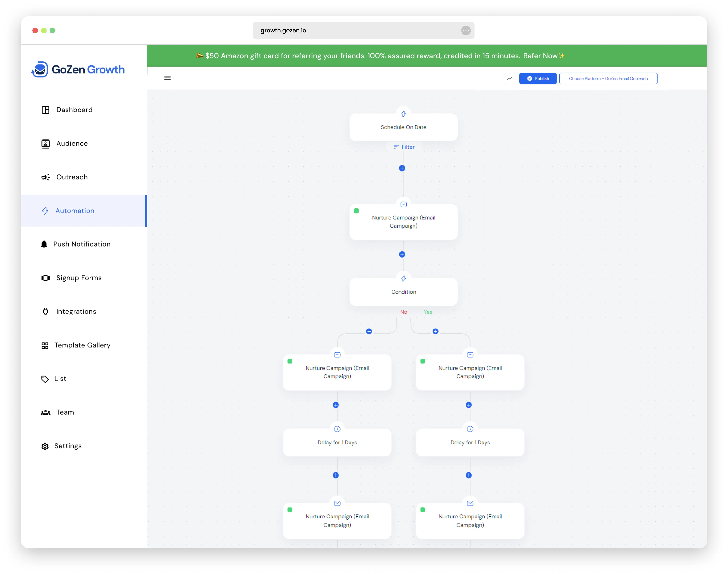
Task: Add step on the No branch
Action: click(x=369, y=331)
